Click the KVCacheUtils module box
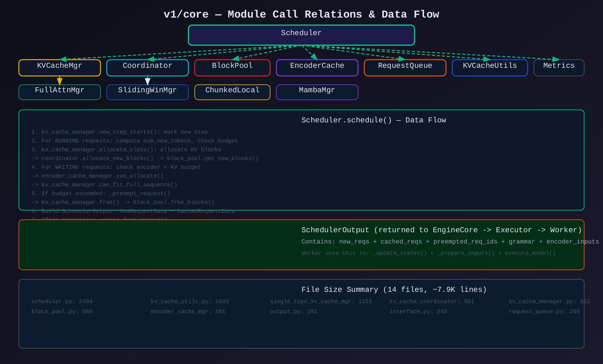Image resolution: width=603 pixels, height=364 pixels. (x=490, y=67)
